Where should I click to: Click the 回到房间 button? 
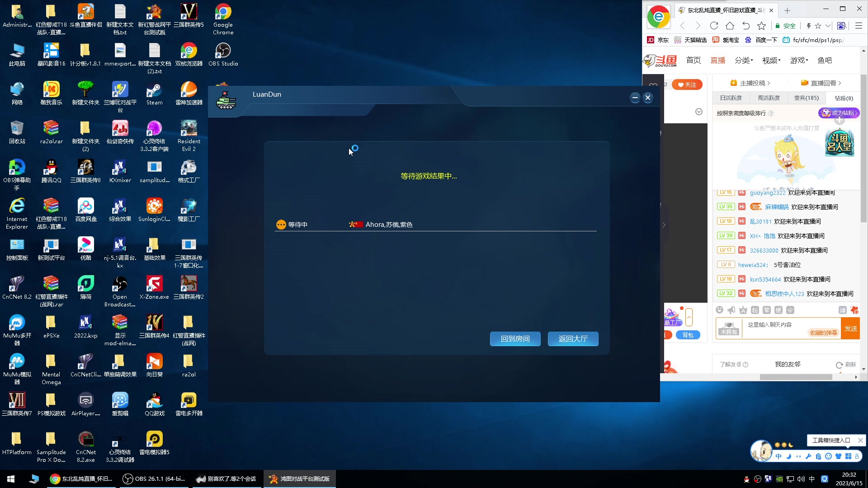click(x=515, y=339)
